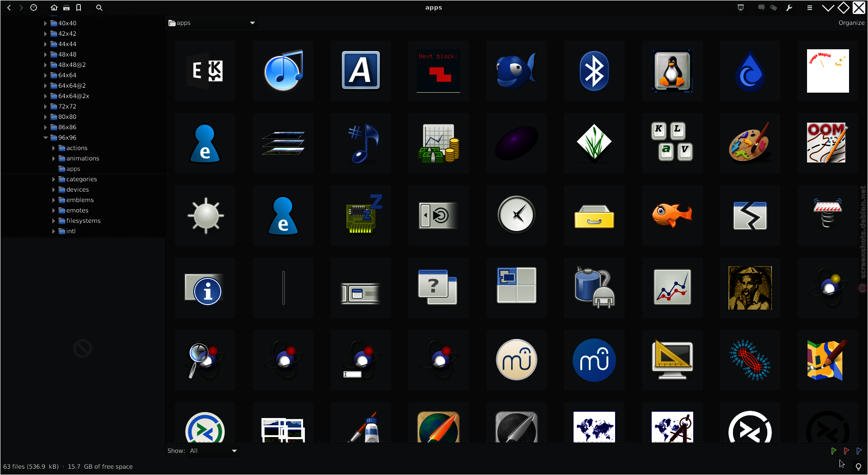868x475 pixels.
Task: Select the old portrait engraving icon
Action: pyautogui.click(x=750, y=288)
